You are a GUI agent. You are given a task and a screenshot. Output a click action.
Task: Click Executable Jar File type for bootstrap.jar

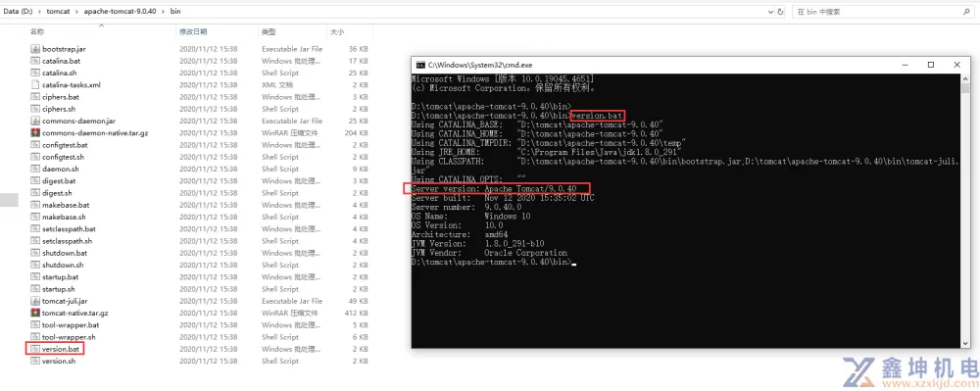coord(292,49)
